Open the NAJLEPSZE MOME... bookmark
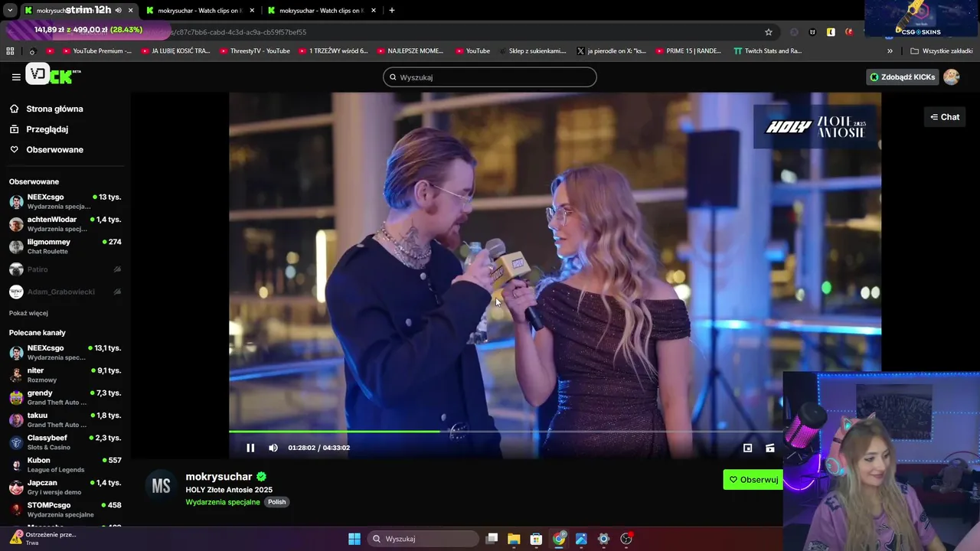980x551 pixels. (x=410, y=51)
